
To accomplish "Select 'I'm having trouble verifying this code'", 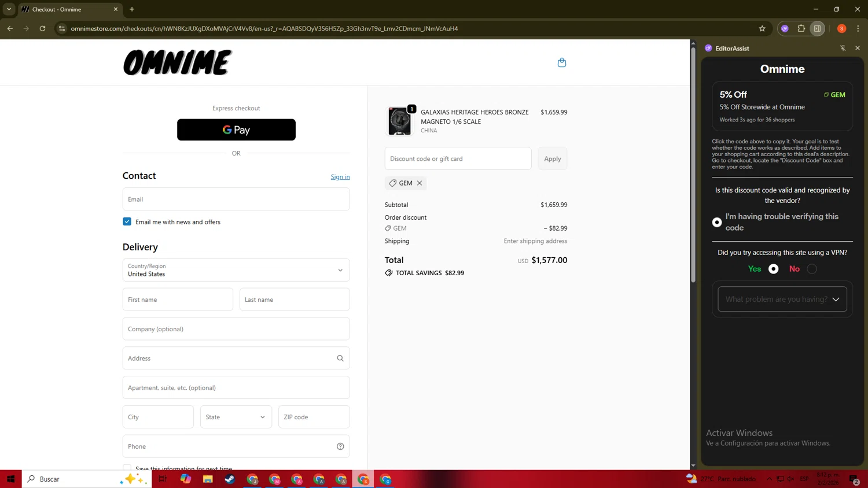I will 717,223.
